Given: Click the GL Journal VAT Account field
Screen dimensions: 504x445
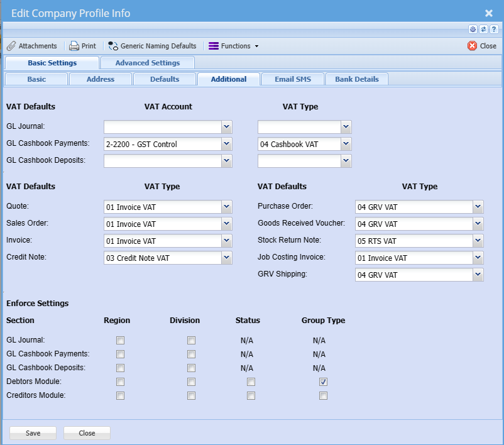Looking at the screenshot, I should [163, 127].
